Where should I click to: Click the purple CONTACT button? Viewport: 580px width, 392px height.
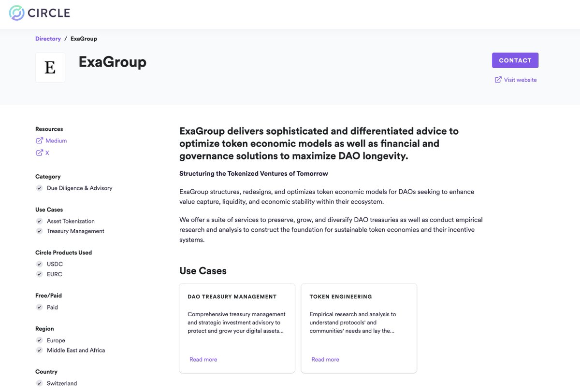tap(515, 60)
